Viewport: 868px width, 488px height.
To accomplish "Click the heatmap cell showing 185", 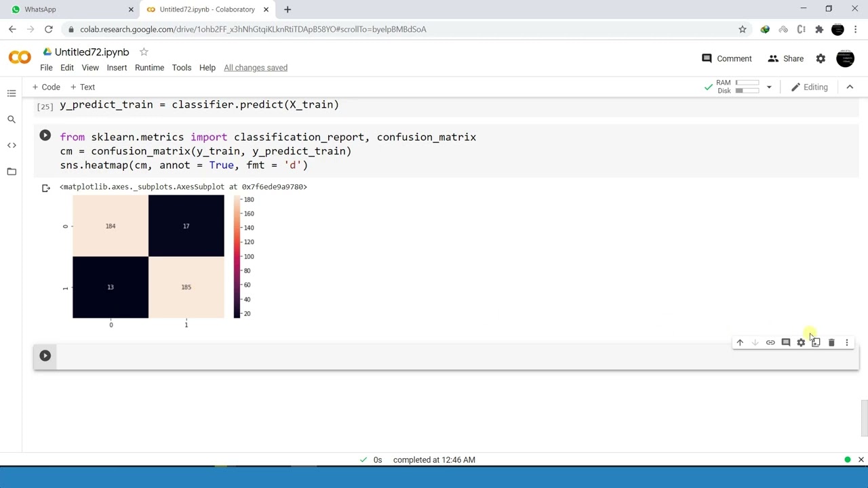I will [186, 287].
